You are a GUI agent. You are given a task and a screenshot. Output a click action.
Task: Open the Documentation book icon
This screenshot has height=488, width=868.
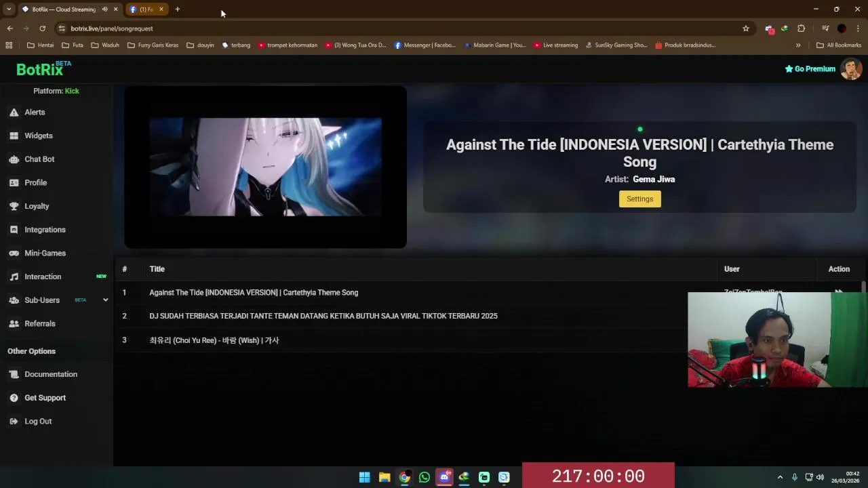coord(14,374)
